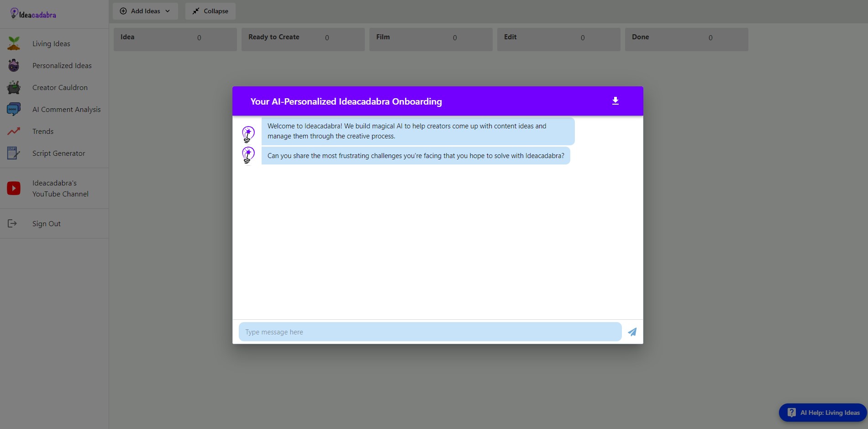Click the Ready to Create count 0
Screen dimensions: 868x429
[327, 38]
